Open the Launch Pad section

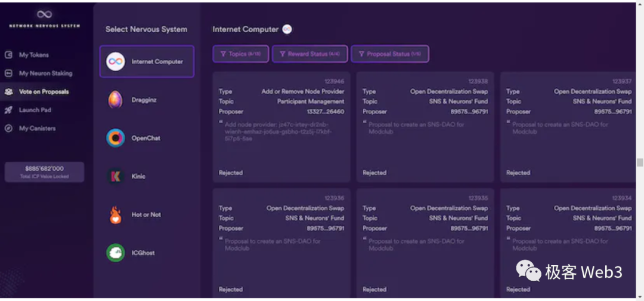[x=35, y=110]
